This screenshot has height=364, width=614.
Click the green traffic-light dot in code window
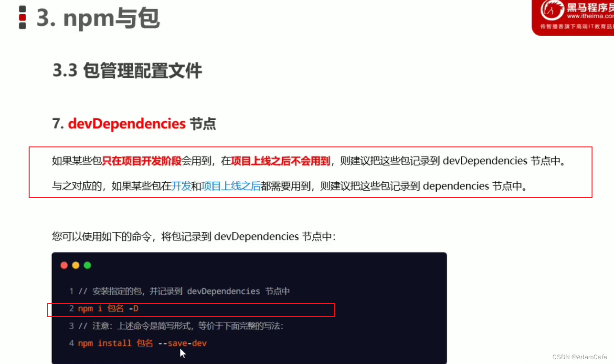click(x=87, y=265)
